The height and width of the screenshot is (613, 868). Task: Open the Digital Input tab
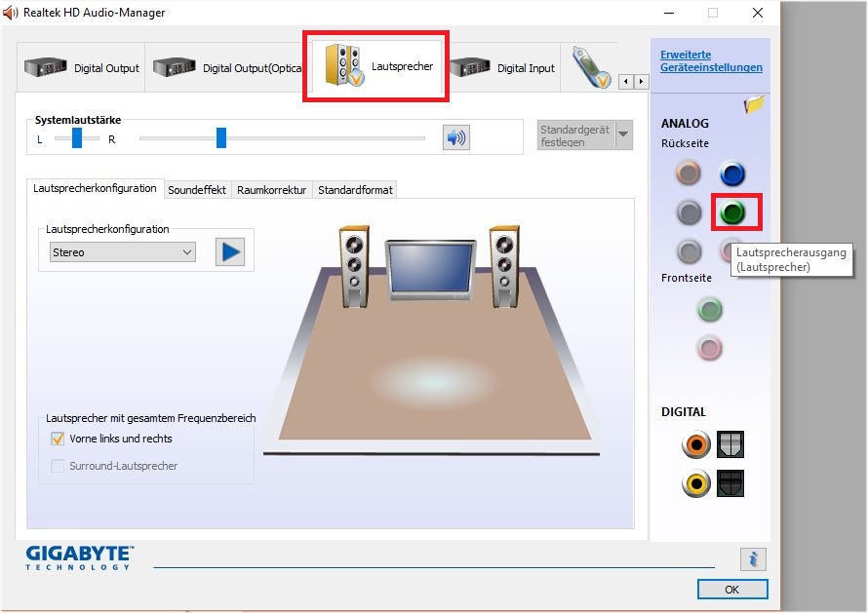point(502,67)
